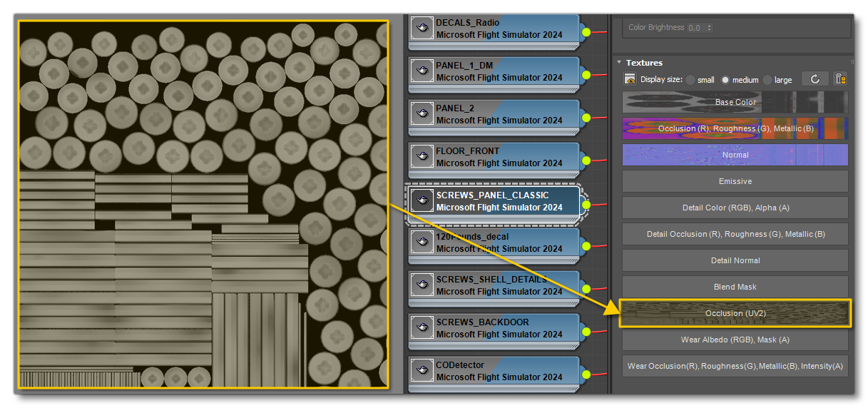Select the large display size option
Viewport: 868px width, 408px height.
point(767,80)
